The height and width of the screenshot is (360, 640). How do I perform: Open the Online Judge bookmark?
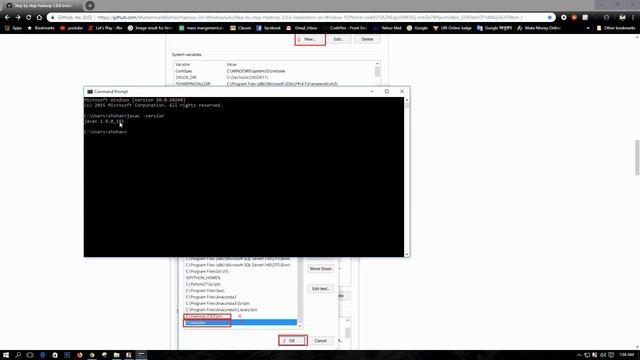[x=452, y=28]
